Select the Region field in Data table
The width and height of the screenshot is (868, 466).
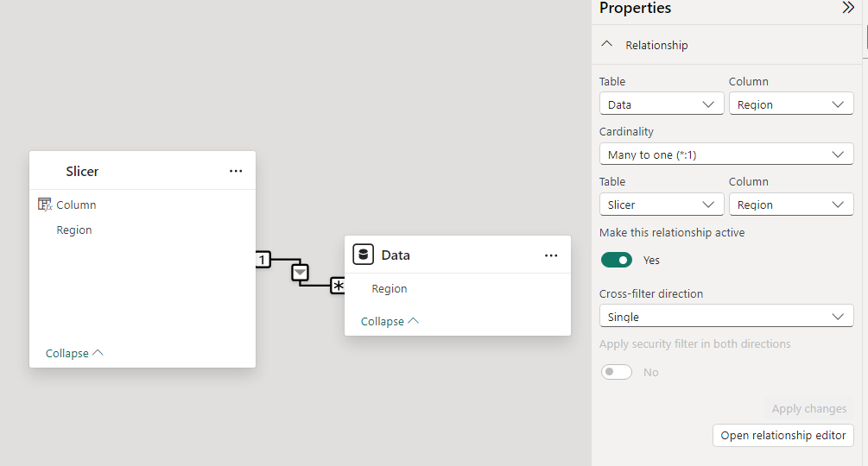(x=390, y=288)
